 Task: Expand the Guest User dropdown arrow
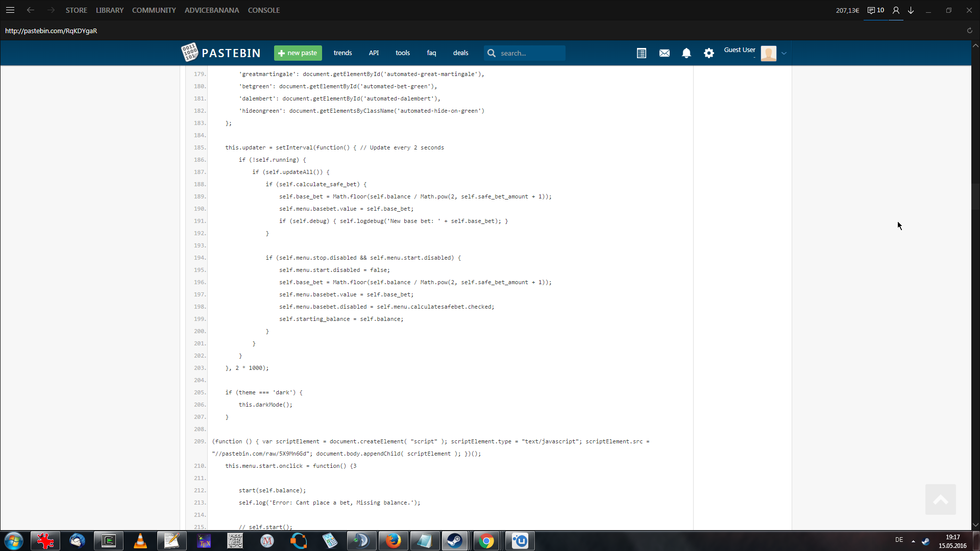coord(784,53)
